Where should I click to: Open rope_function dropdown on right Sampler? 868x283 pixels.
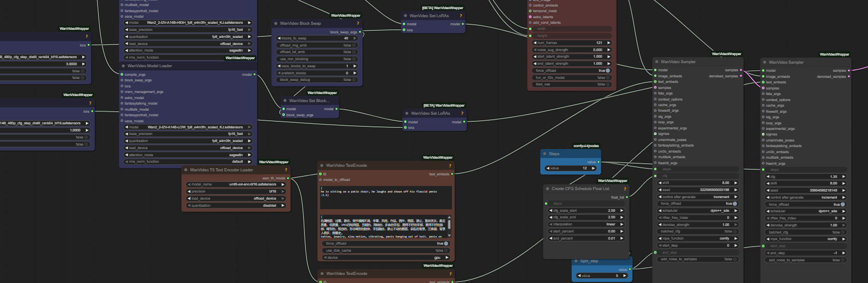tap(806, 239)
